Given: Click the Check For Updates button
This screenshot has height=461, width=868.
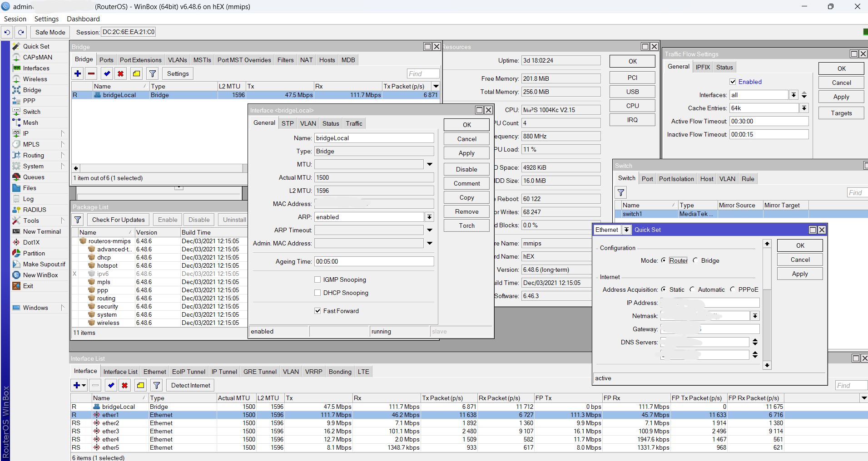Looking at the screenshot, I should point(118,220).
